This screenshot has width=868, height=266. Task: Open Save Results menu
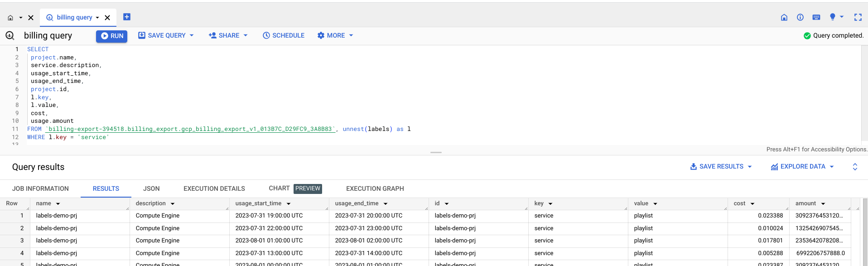click(721, 166)
